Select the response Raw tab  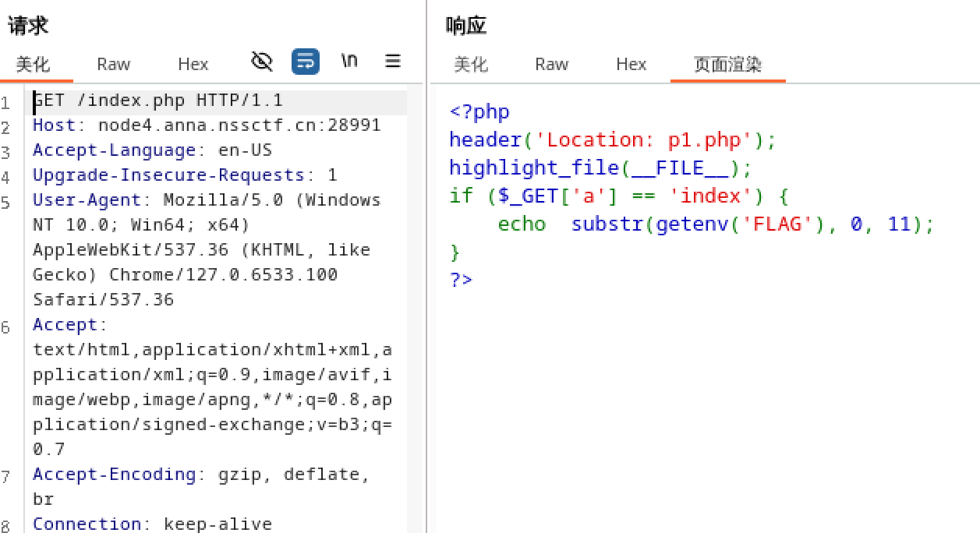[x=551, y=64]
